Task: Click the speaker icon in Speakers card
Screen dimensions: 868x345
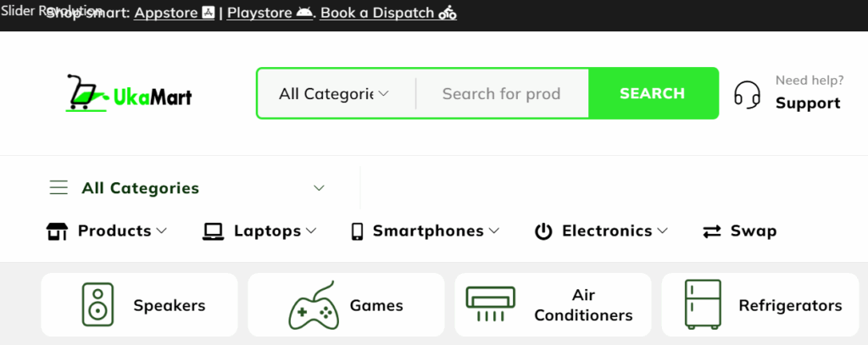Action: click(x=97, y=304)
